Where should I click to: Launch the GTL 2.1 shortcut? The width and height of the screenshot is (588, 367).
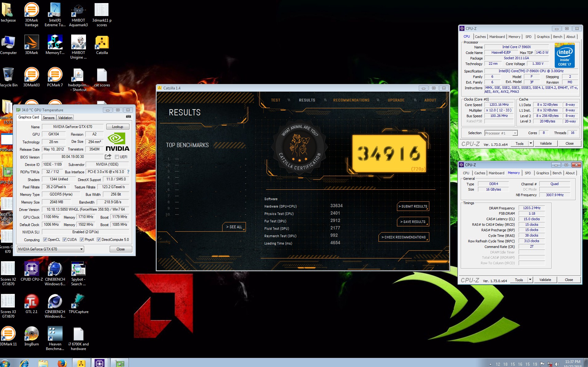point(31,304)
